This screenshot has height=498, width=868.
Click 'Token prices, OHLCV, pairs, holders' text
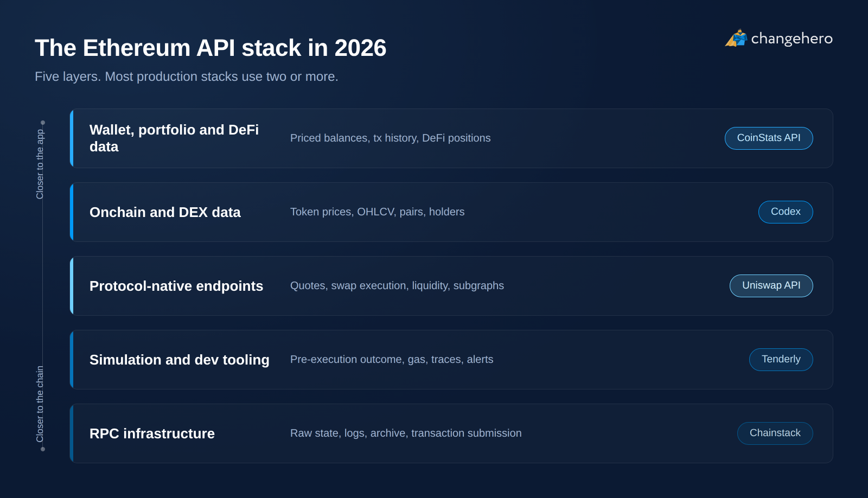[x=378, y=212]
